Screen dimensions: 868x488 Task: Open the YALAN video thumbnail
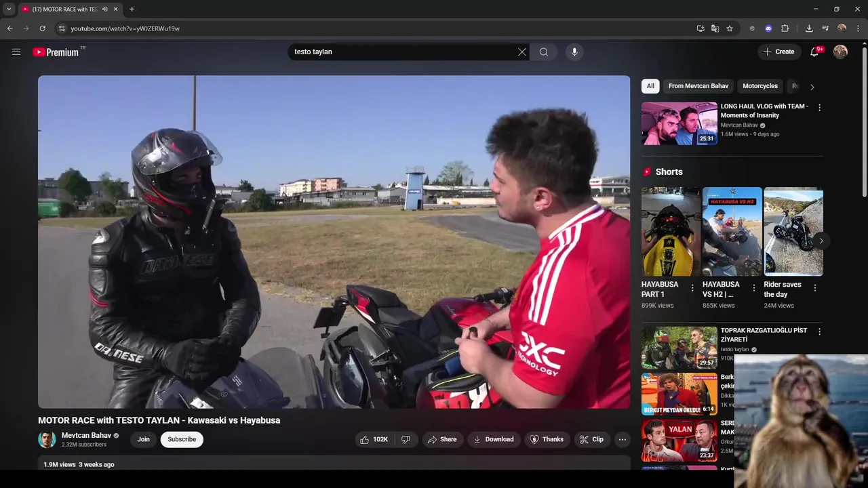pyautogui.click(x=679, y=441)
